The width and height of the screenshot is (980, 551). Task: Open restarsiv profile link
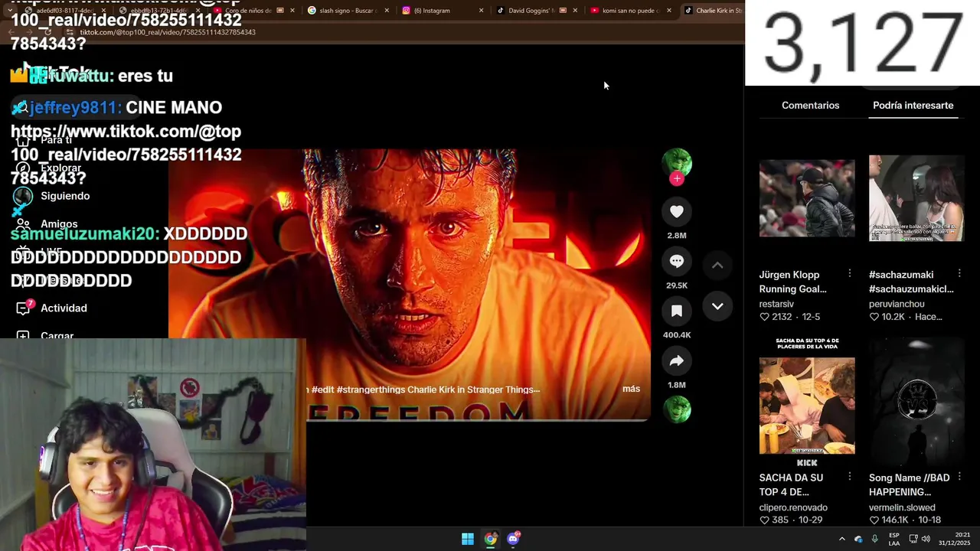(776, 304)
